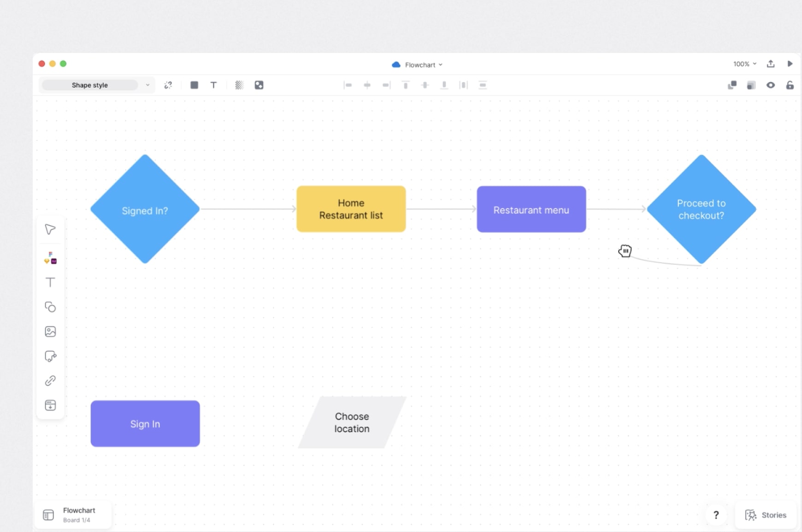Open the colorful templates library icon
Screen dimensions: 802x532
pyautogui.click(x=50, y=257)
